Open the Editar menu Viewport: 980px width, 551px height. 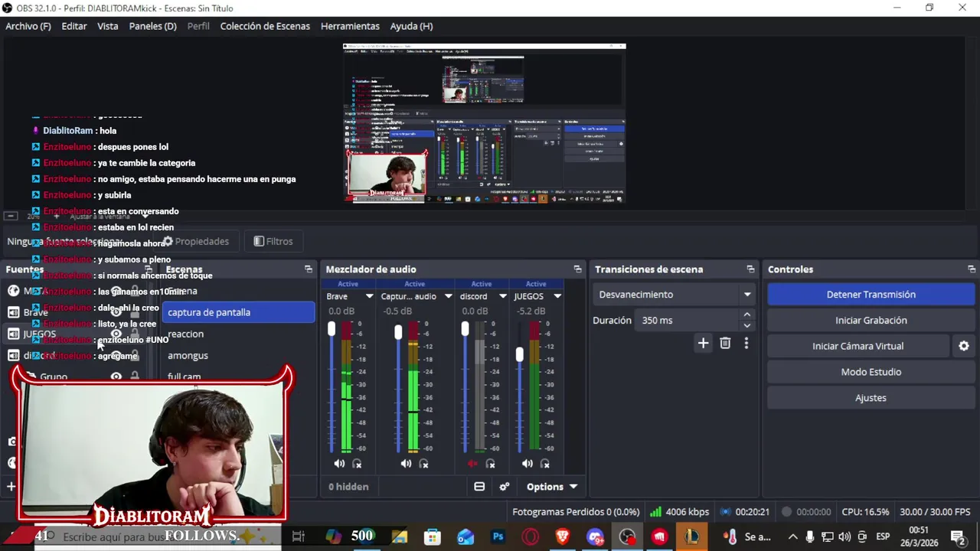pos(74,26)
